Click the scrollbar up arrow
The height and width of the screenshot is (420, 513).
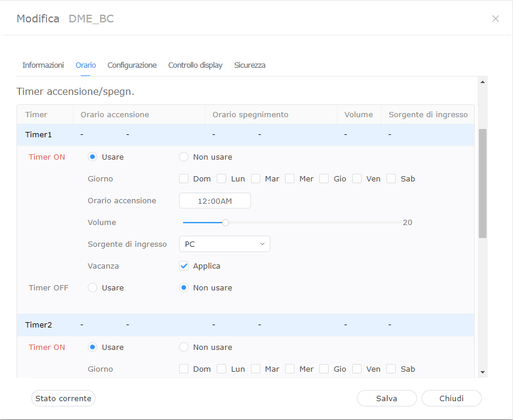click(x=482, y=82)
